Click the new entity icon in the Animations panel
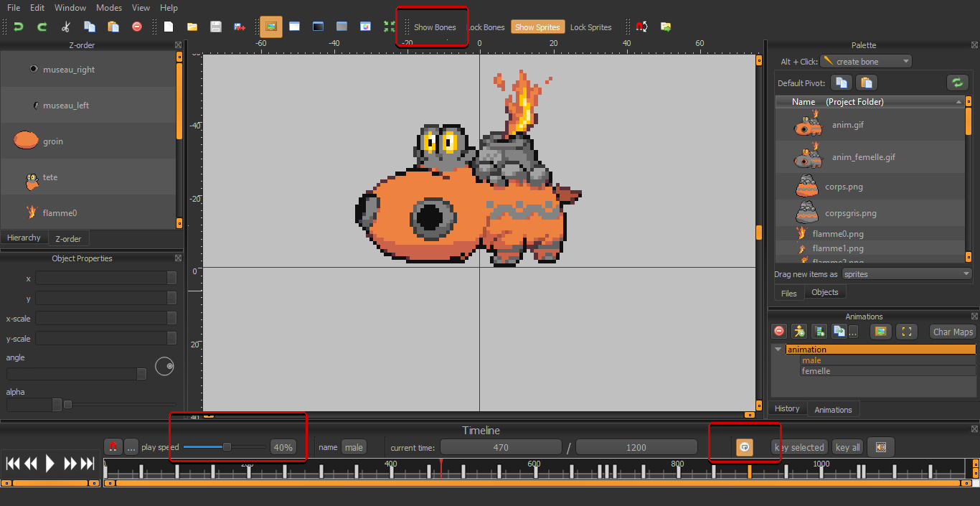980x506 pixels. point(819,331)
